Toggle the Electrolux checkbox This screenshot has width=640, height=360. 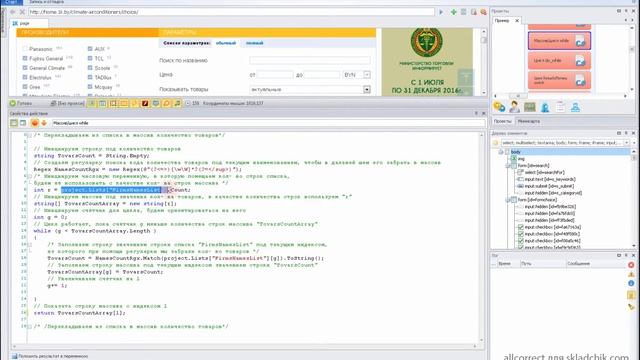[25, 77]
